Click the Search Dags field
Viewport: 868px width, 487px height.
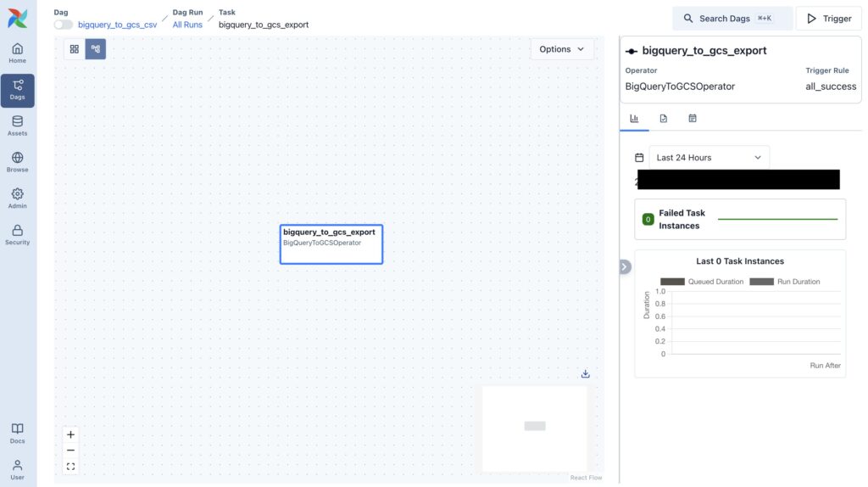point(732,19)
